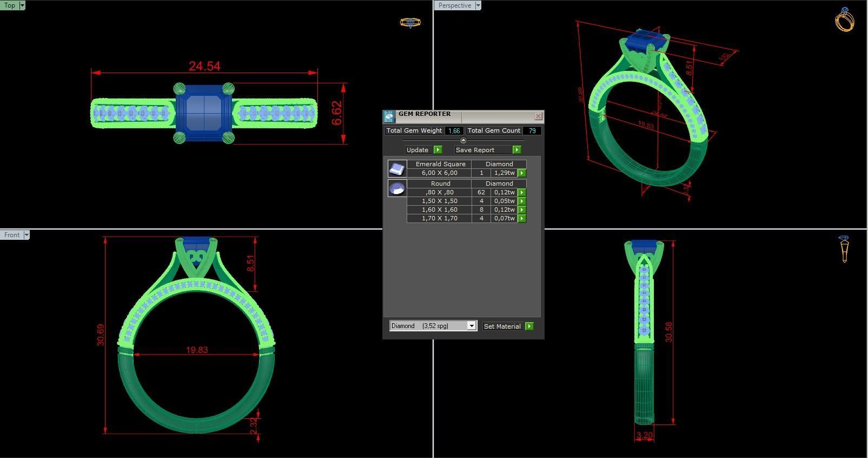The image size is (868, 458).
Task: Click the Perspective viewport label tab
Action: coord(454,5)
